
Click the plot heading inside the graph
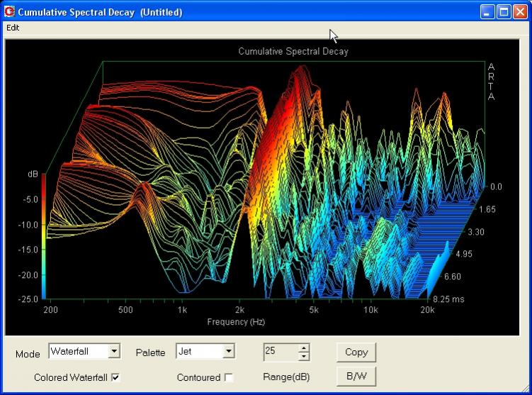coord(293,51)
